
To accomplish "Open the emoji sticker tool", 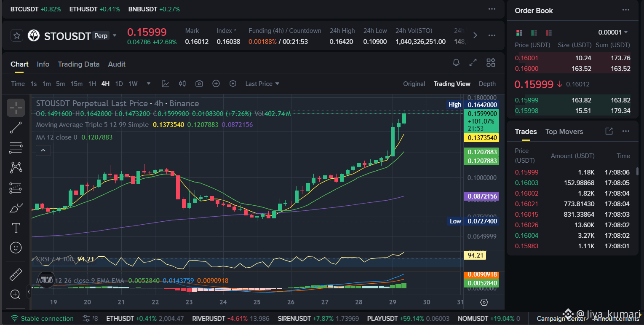I will pos(16,248).
